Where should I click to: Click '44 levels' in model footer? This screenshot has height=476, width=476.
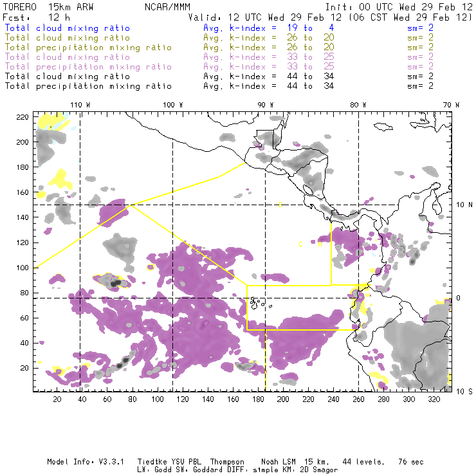[363, 462]
